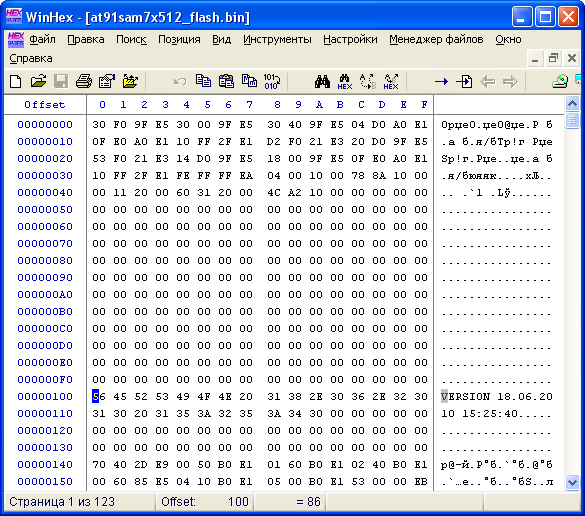This screenshot has height=516, width=585.
Task: Click offset label 00000140
Action: [x=45, y=465]
